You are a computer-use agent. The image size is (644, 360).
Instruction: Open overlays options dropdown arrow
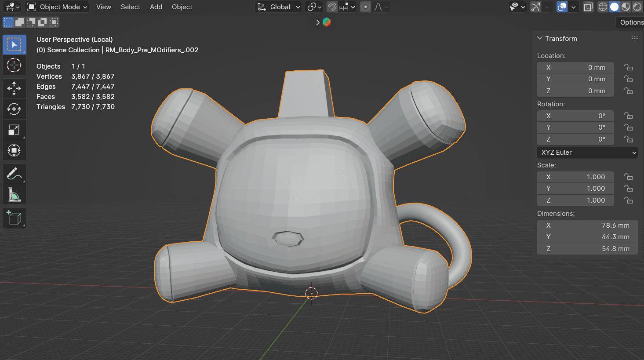click(573, 7)
